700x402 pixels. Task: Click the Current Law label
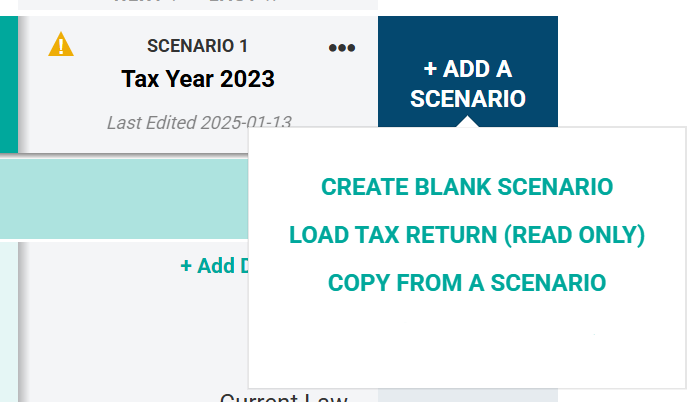[283, 397]
